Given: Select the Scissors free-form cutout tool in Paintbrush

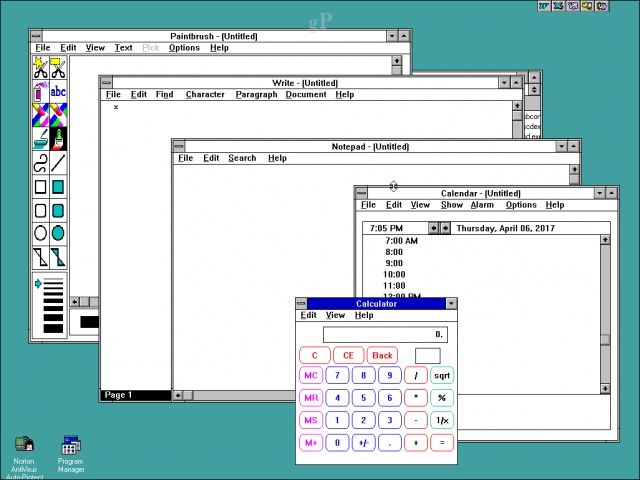Looking at the screenshot, I should tap(41, 67).
